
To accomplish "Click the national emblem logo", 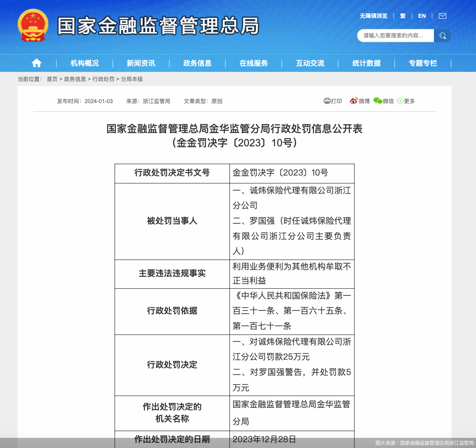I will [x=33, y=25].
